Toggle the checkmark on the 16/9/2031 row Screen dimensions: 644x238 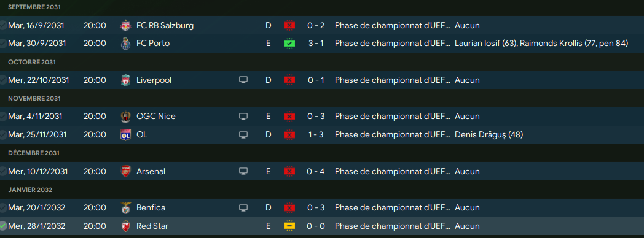pyautogui.click(x=3, y=25)
